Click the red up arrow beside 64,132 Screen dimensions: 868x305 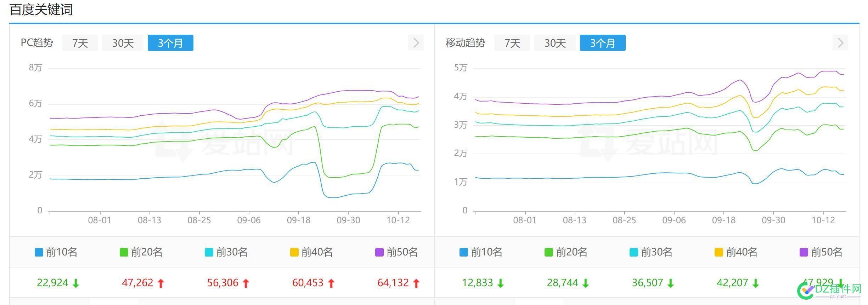(416, 283)
